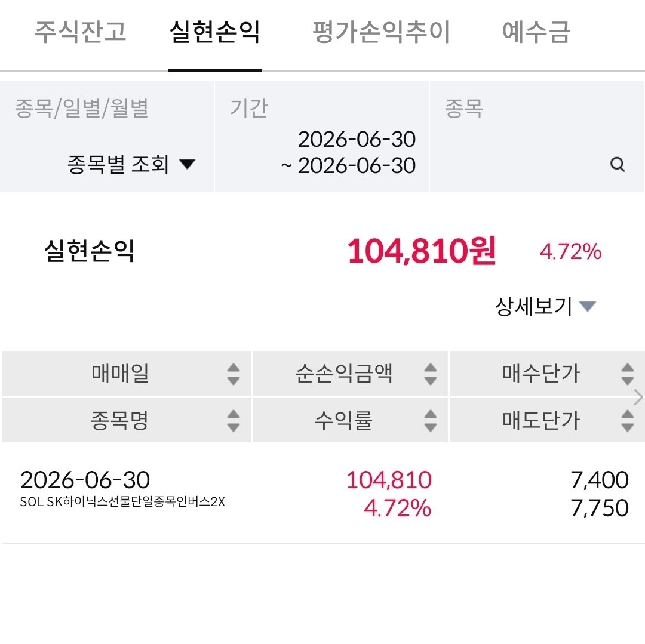Switch to the 주식잔고 tab
This screenshot has width=645, height=644.
80,32
